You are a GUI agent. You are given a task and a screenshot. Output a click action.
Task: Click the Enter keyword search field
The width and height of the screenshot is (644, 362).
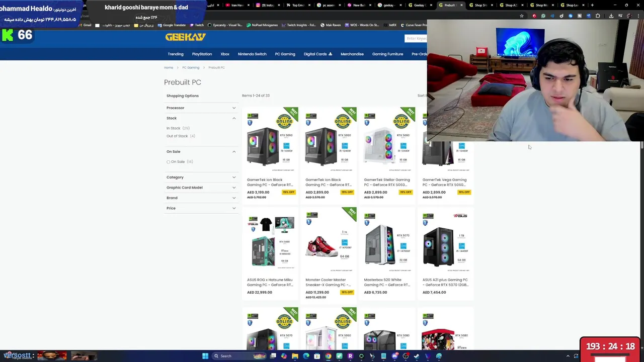tap(417, 38)
